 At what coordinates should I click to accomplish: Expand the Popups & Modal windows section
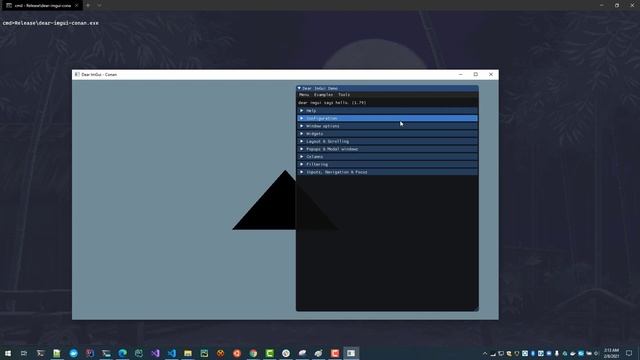[387, 149]
